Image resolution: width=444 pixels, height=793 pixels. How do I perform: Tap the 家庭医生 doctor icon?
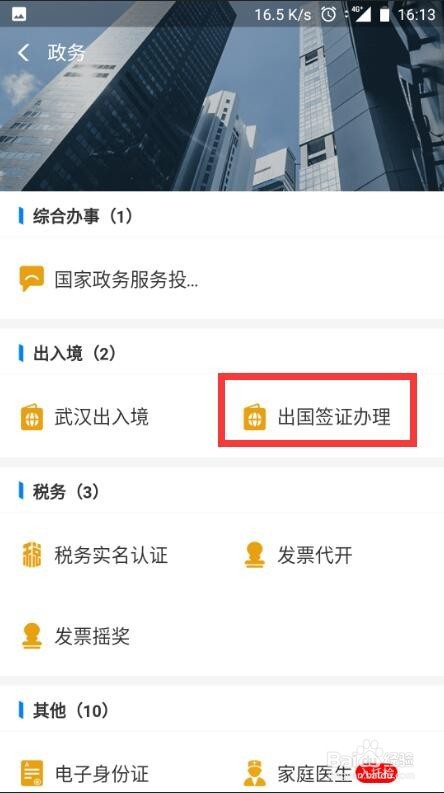tap(254, 773)
